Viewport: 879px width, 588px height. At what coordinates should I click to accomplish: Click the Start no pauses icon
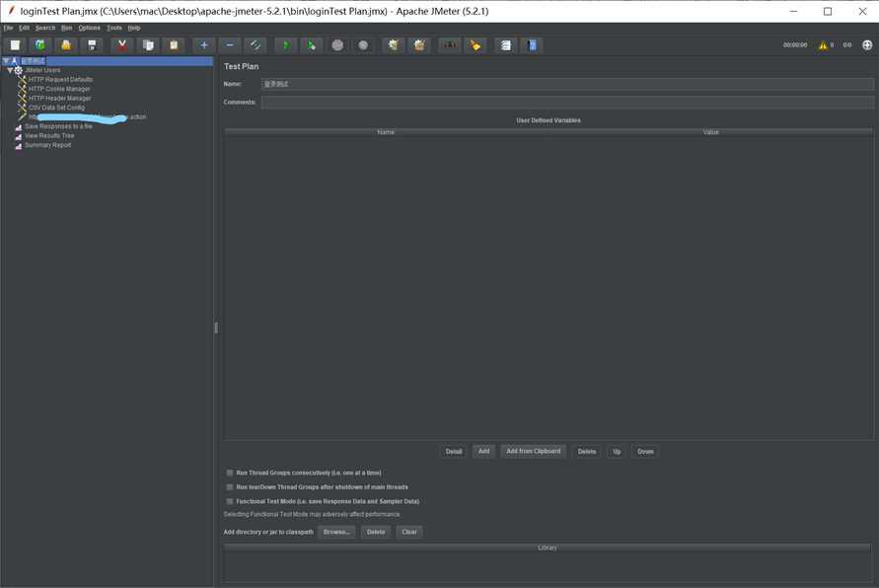[312, 45]
